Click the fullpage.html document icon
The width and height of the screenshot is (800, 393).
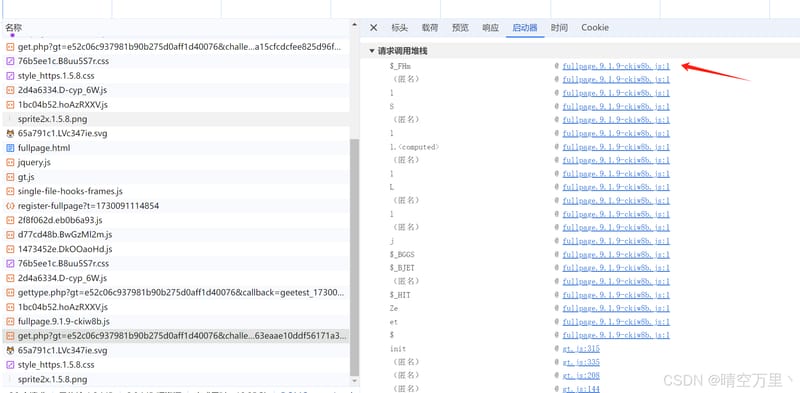click(10, 148)
